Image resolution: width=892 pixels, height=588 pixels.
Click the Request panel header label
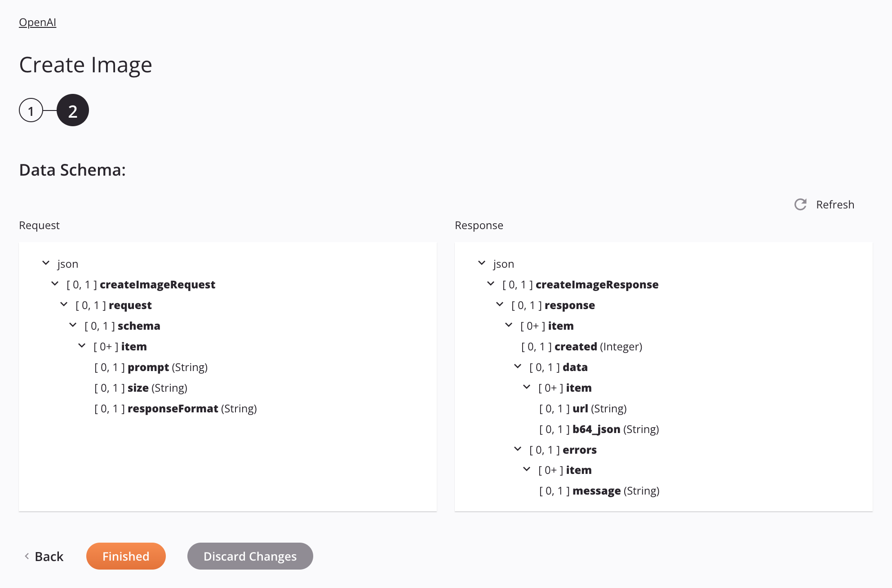[x=40, y=225]
